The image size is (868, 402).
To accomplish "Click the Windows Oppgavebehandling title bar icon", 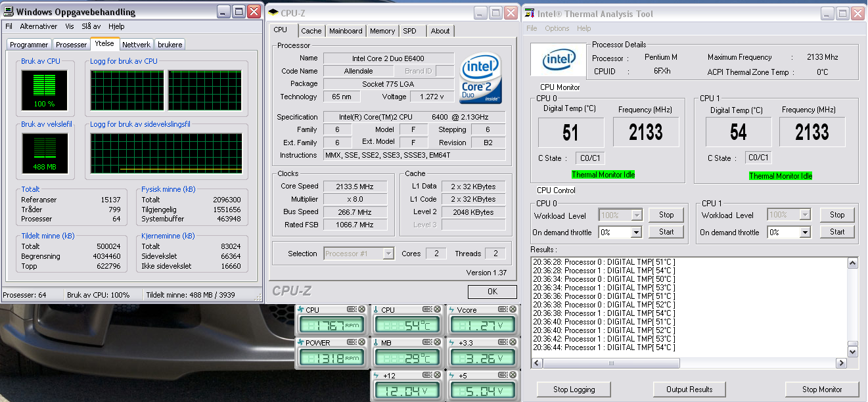I will [9, 12].
